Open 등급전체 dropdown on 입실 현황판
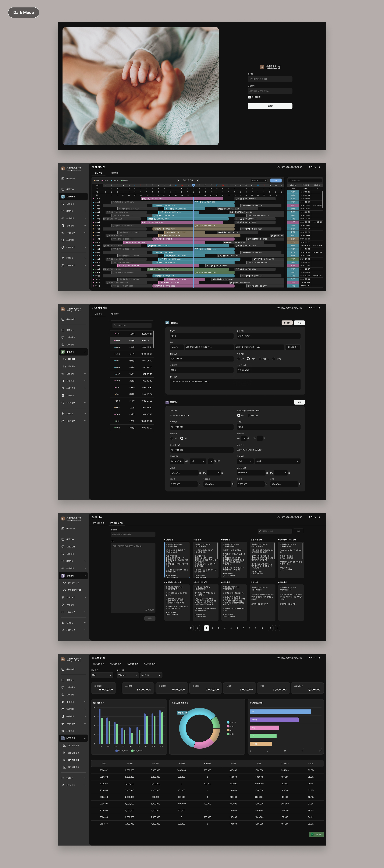The width and height of the screenshot is (384, 868). click(259, 181)
